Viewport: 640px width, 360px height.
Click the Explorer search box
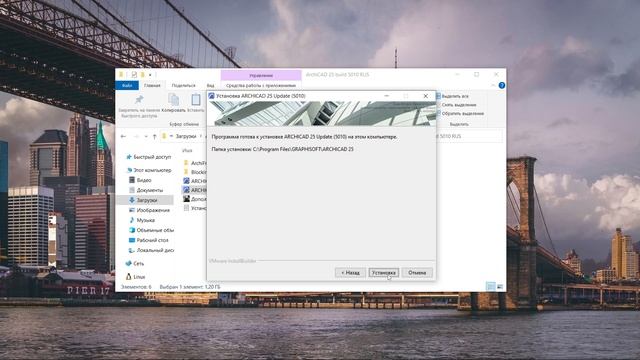[x=469, y=136]
